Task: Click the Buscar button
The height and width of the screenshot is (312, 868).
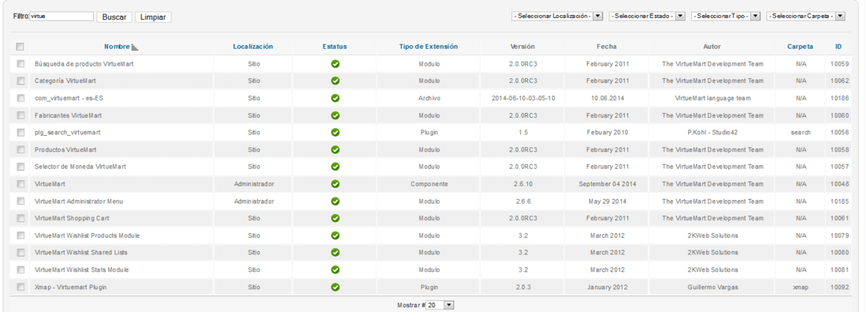Action: pos(114,17)
